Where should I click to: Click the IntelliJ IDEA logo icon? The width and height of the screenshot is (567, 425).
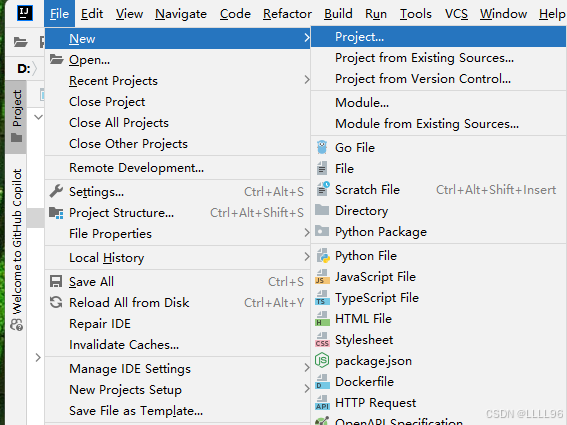(25, 13)
